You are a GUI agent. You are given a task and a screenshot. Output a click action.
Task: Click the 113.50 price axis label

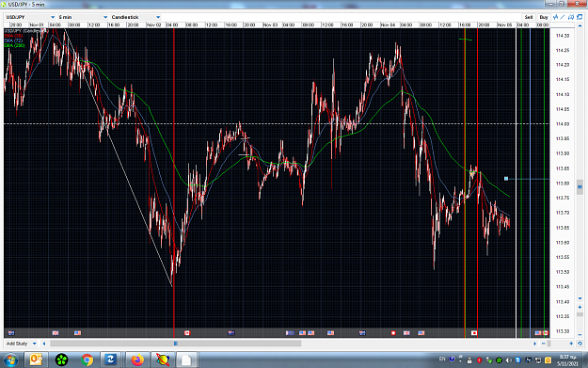(563, 272)
